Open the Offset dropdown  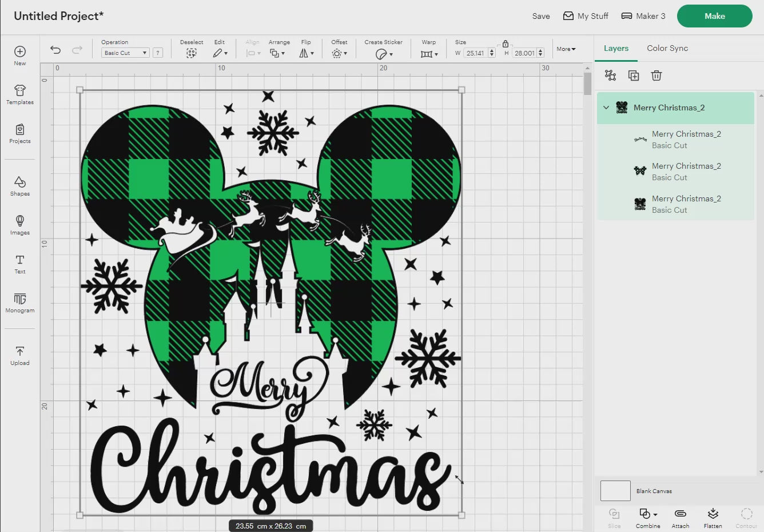point(339,53)
